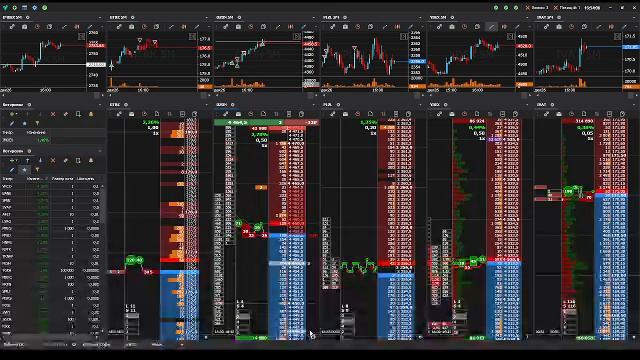Click the eraser icon in the upper-left panel toolbar
Screen dimensions: 640x360
(x=65, y=114)
